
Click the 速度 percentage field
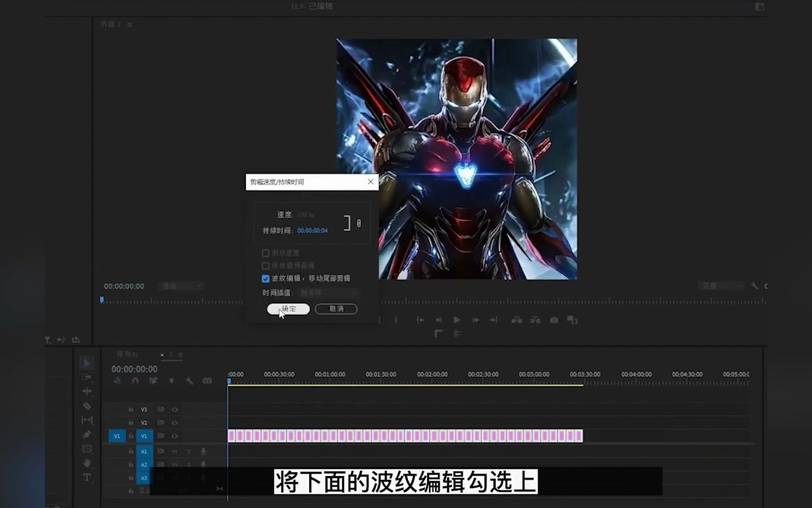coord(306,214)
